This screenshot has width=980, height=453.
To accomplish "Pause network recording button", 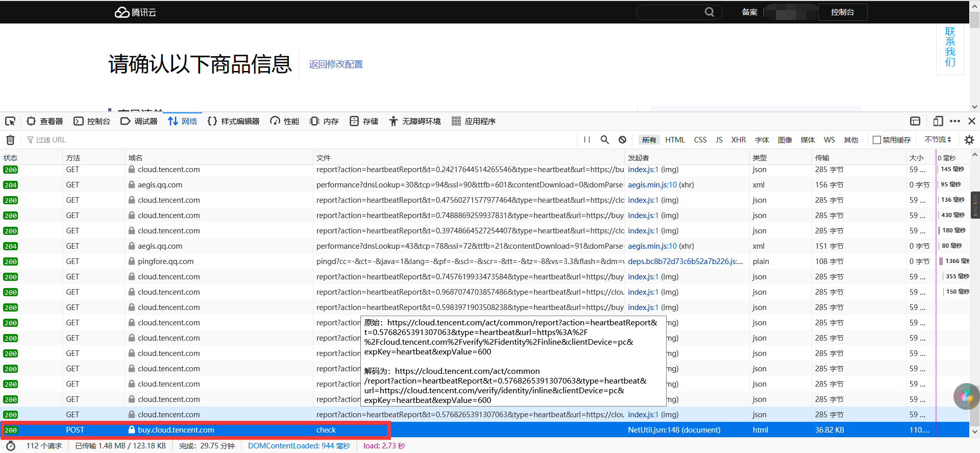I will click(x=587, y=139).
